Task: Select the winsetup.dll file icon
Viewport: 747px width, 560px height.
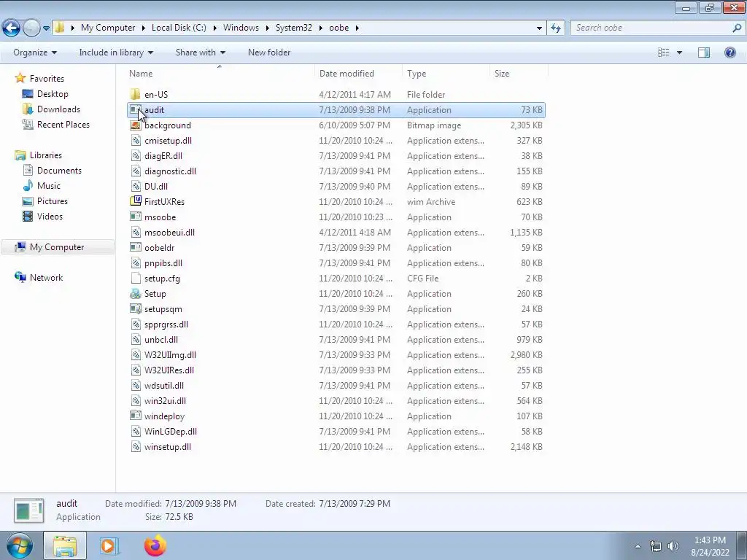Action: [x=135, y=447]
